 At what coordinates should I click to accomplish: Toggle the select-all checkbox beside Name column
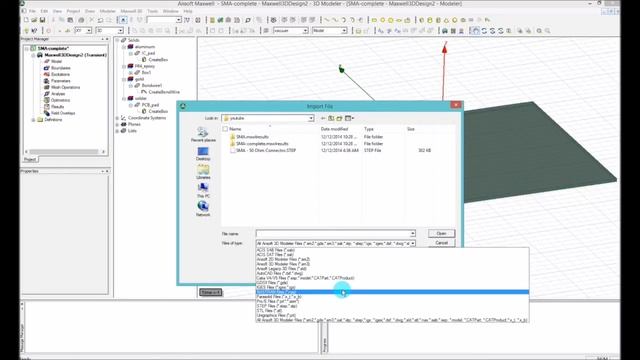(225, 129)
